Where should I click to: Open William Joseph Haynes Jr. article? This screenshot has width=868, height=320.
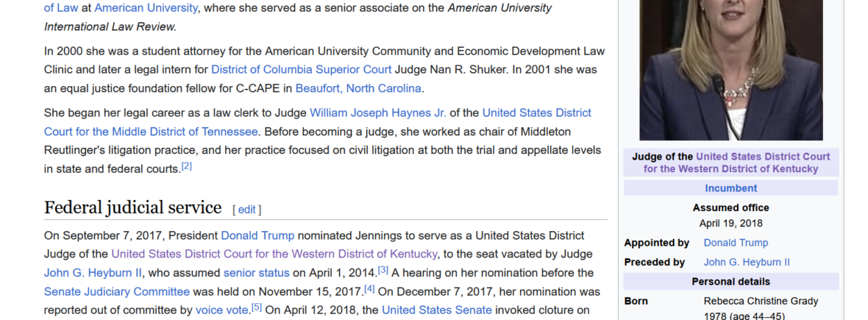(x=377, y=113)
